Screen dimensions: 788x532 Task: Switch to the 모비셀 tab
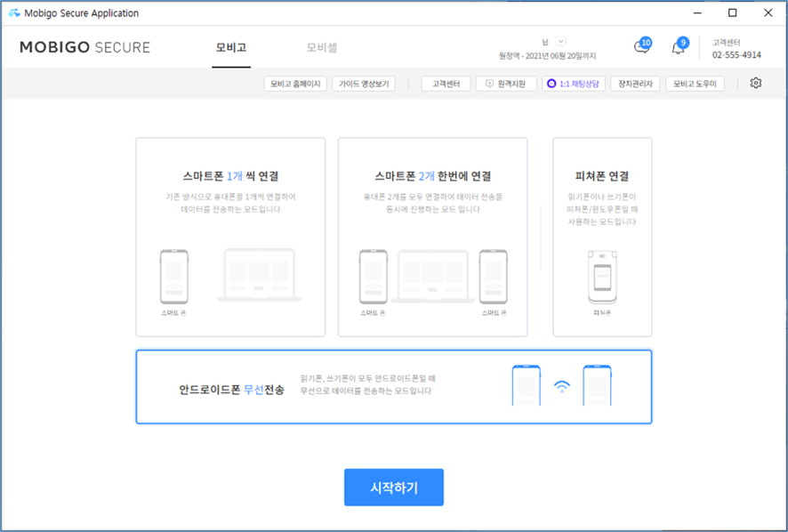[322, 48]
